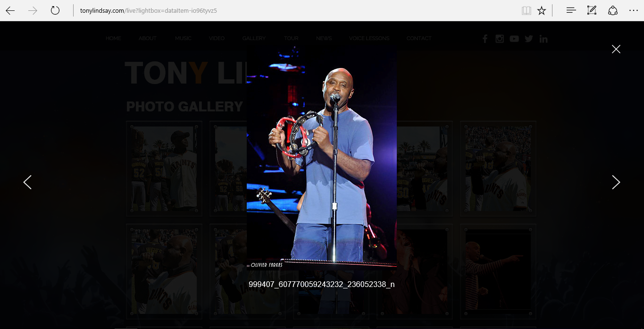Screen dimensions: 644x329
Task: Close the photo lightbox
Action: click(616, 49)
